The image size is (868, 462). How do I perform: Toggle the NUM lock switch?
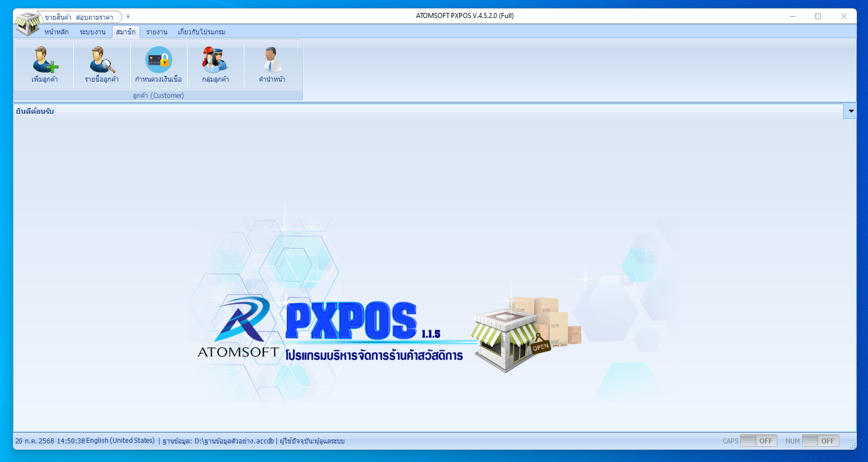[x=820, y=441]
